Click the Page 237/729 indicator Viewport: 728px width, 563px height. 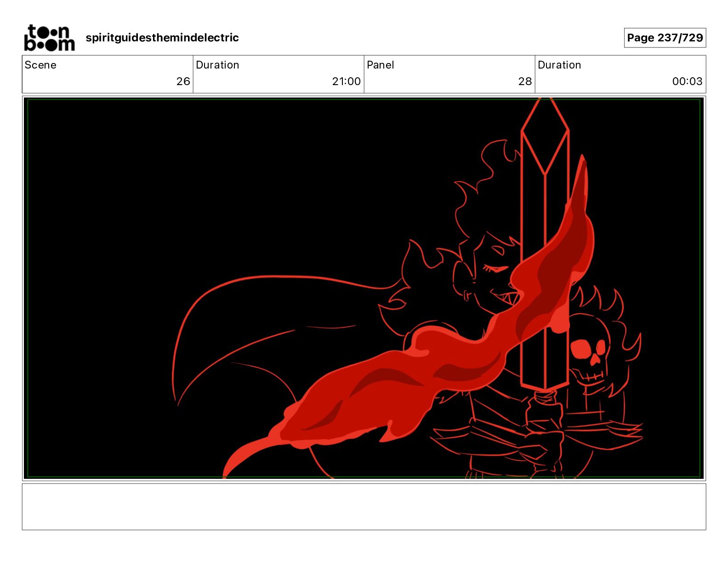665,38
